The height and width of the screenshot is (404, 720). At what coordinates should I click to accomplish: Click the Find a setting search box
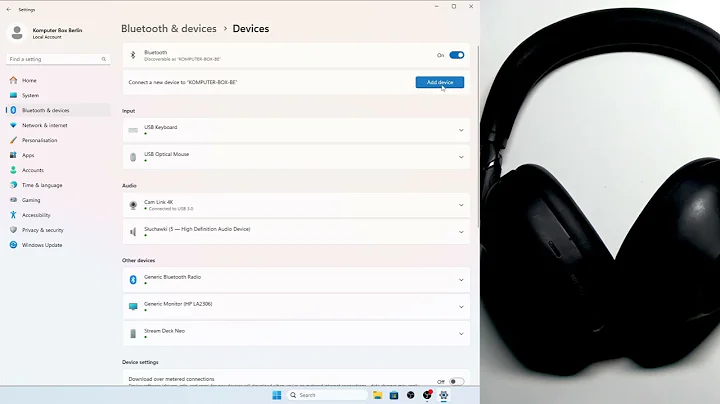(58, 59)
